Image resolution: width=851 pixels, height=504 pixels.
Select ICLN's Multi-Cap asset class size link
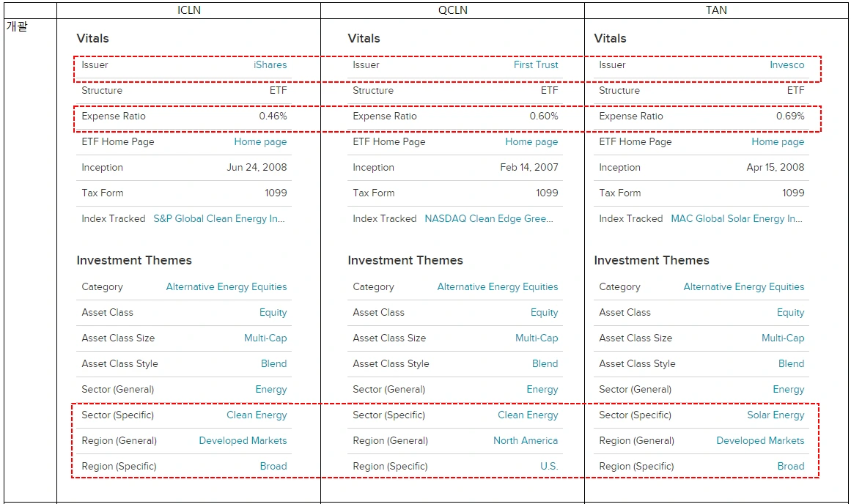click(265, 338)
